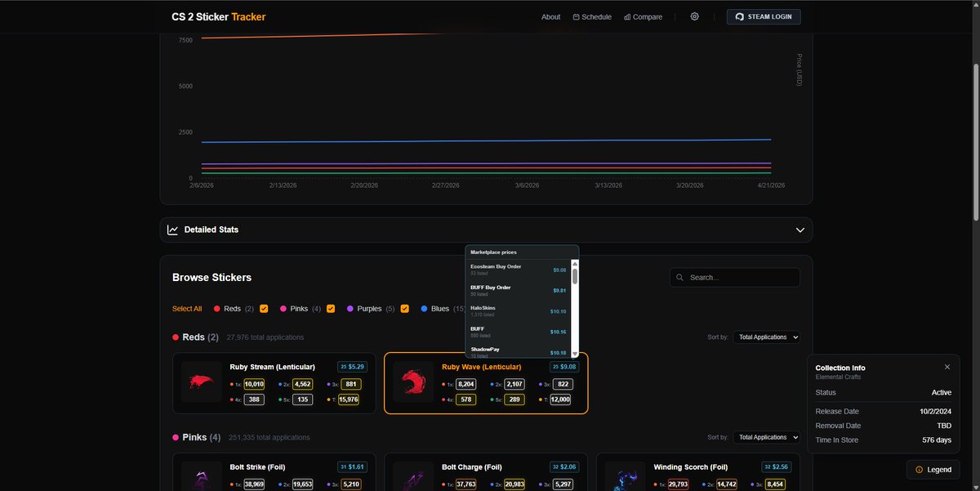Click the STEAM LOGIN button

tap(764, 16)
